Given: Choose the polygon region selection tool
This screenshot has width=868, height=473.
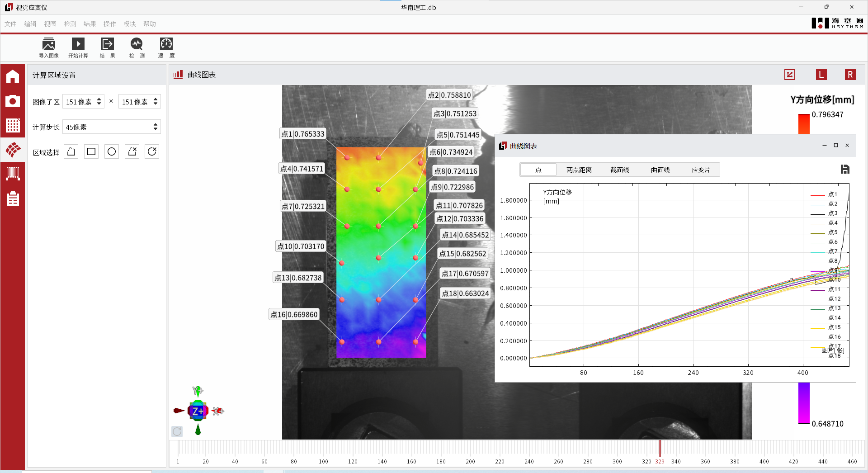Looking at the screenshot, I should point(71,151).
